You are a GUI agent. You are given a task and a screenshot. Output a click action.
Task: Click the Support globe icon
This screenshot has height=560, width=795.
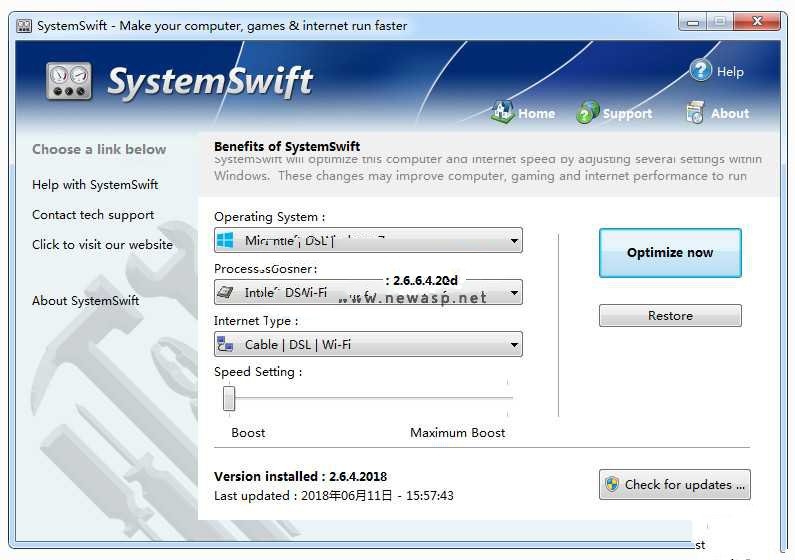(587, 112)
